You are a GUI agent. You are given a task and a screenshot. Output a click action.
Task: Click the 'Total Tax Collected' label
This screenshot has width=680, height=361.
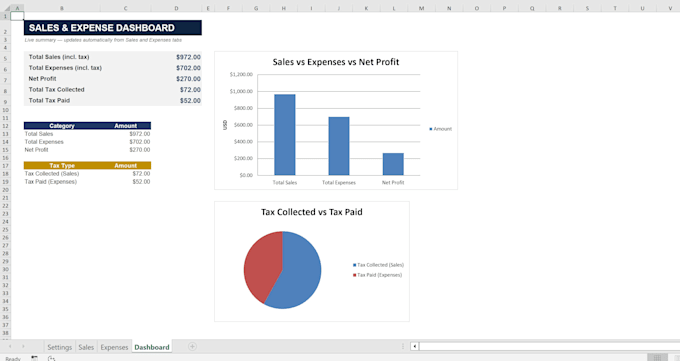pos(56,89)
